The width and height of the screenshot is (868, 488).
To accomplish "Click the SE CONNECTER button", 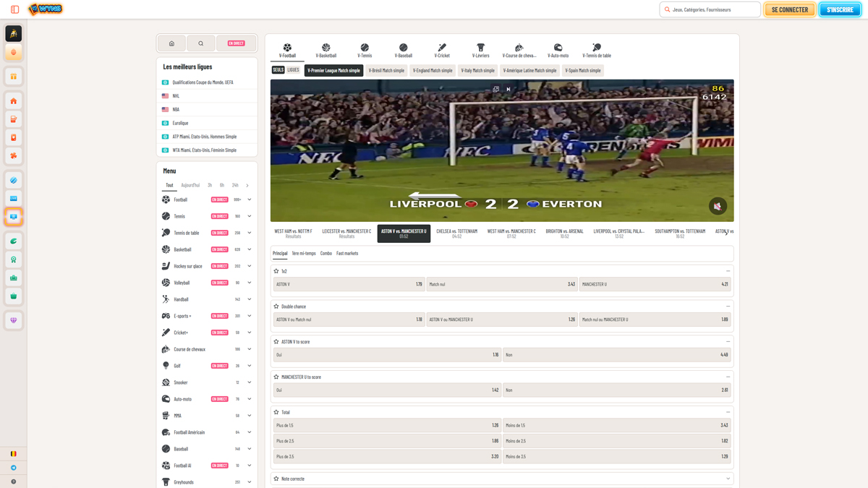I will (789, 10).
